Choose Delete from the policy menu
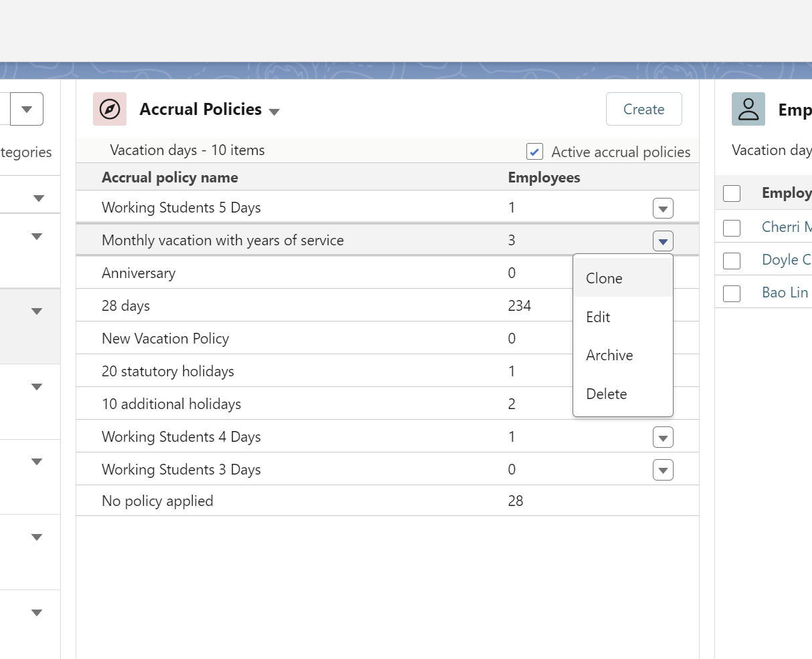This screenshot has height=659, width=812. (606, 394)
